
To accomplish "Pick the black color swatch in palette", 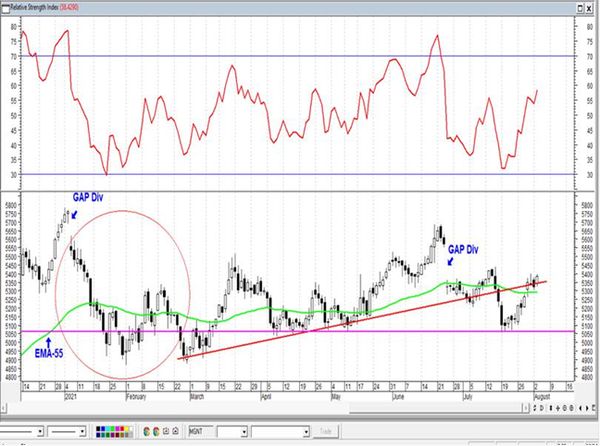I will pyautogui.click(x=98, y=429).
